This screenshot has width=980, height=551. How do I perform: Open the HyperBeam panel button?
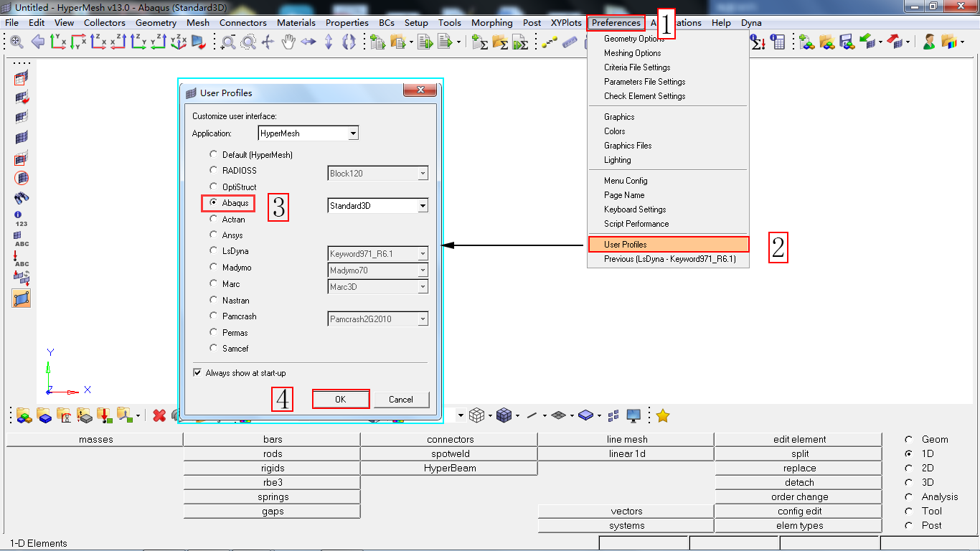450,468
